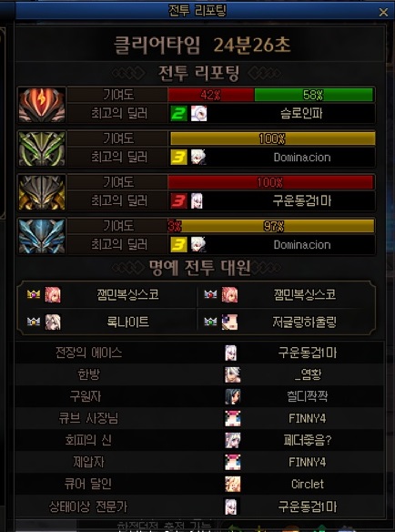
Task: Click the blue crystal boss mask icon
Action: tap(42, 236)
